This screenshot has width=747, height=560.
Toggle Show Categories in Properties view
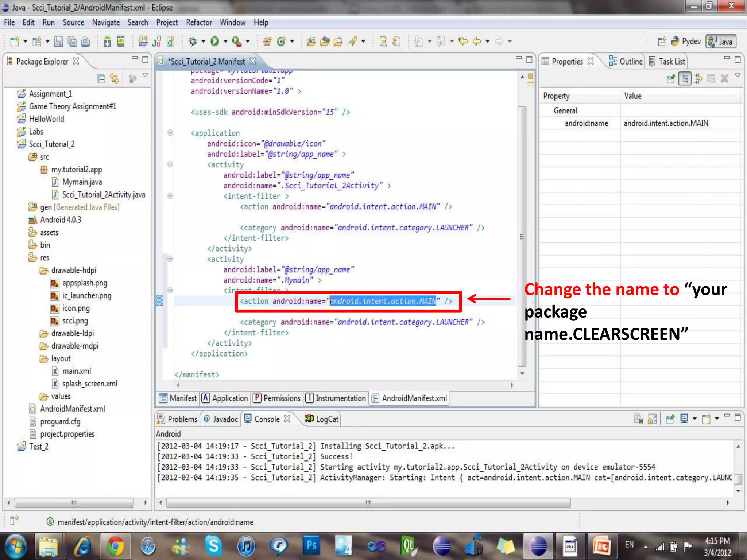click(685, 78)
